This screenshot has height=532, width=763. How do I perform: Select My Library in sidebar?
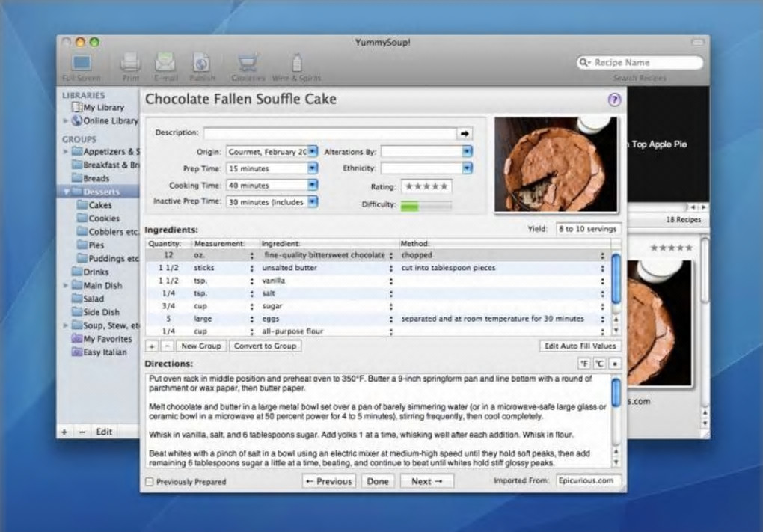[103, 107]
